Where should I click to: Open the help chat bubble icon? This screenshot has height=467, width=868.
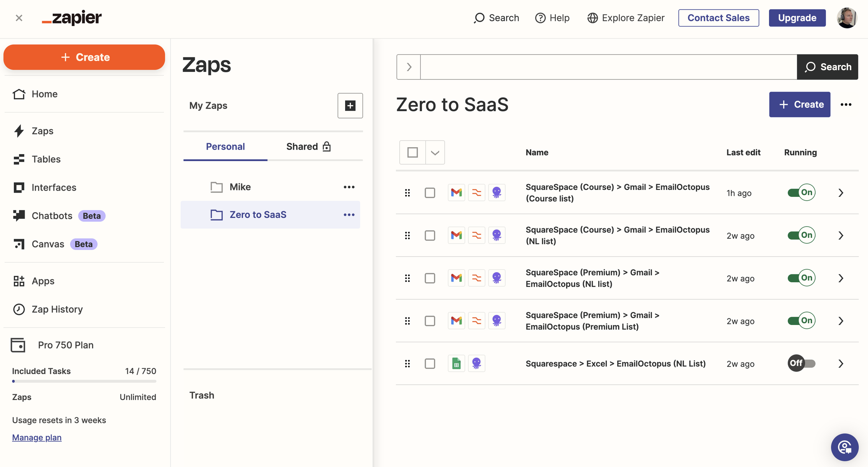click(844, 447)
